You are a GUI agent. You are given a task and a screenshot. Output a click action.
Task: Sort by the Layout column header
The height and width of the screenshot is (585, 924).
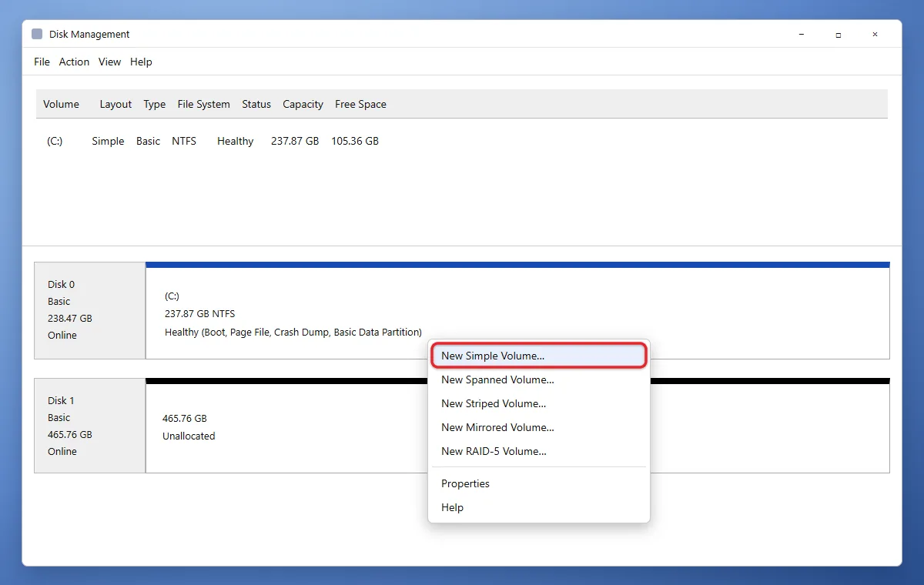115,104
